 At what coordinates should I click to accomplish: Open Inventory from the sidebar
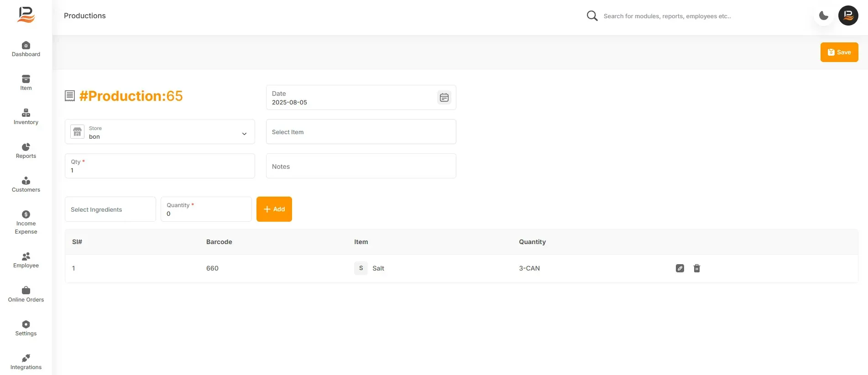(x=26, y=117)
